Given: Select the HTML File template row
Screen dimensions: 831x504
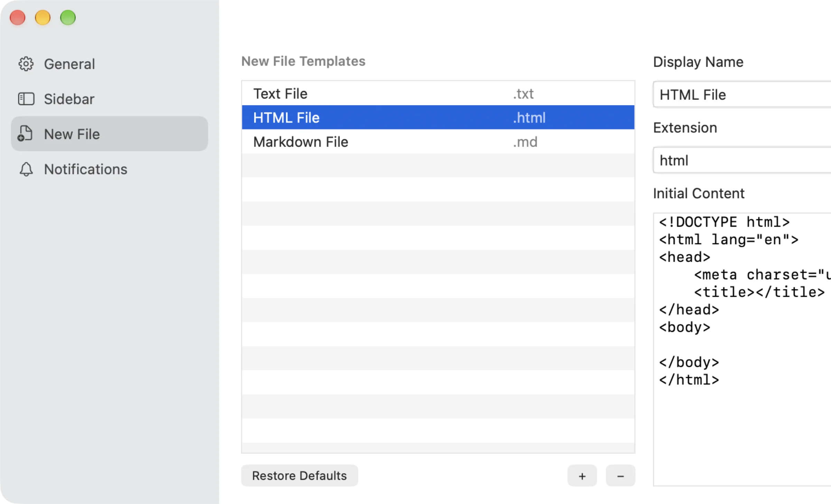Looking at the screenshot, I should [438, 118].
